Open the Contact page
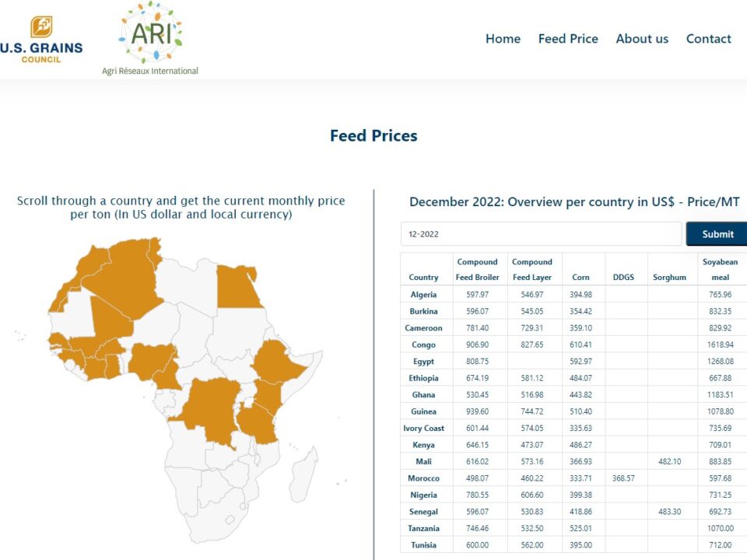This screenshot has height=560, width=747. coord(708,39)
